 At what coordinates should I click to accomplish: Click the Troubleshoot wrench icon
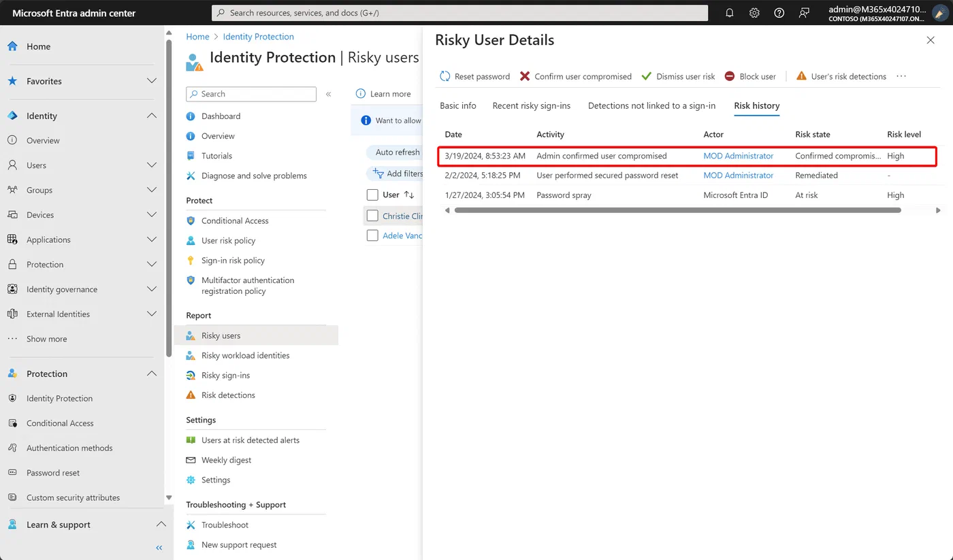191,525
